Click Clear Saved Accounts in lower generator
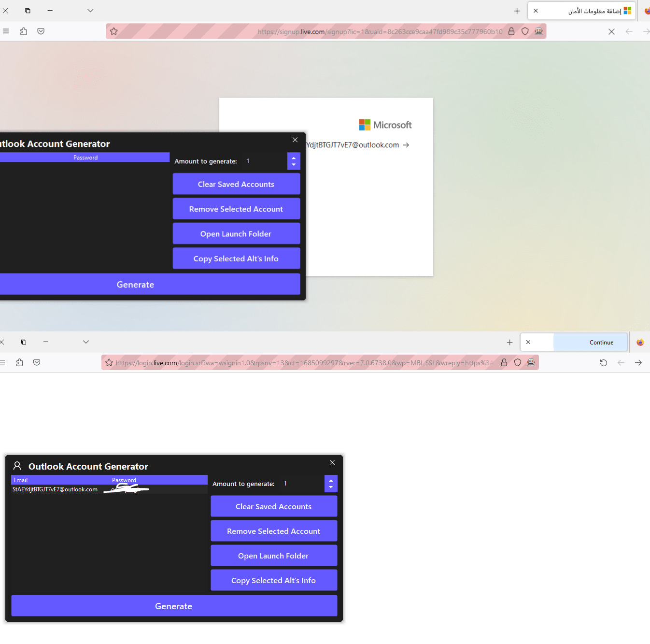Viewport: 650px width, 644px height. click(x=274, y=506)
